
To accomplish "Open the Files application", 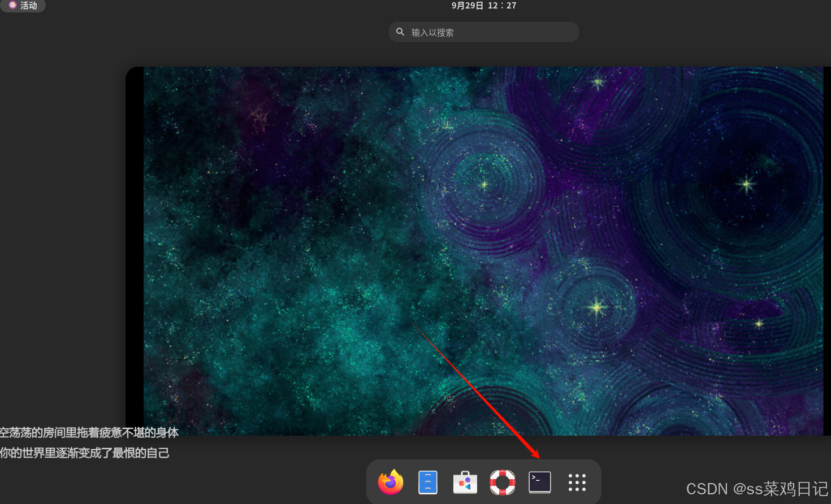I will click(x=427, y=482).
